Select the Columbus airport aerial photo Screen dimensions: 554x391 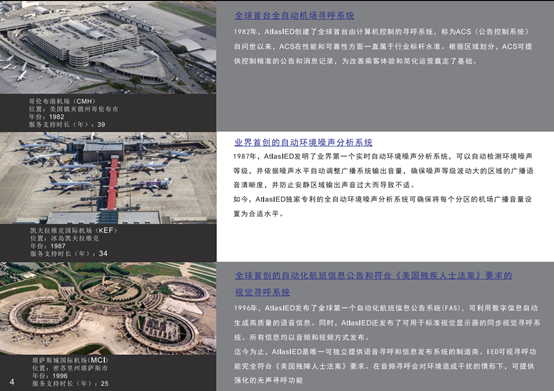[x=108, y=47]
